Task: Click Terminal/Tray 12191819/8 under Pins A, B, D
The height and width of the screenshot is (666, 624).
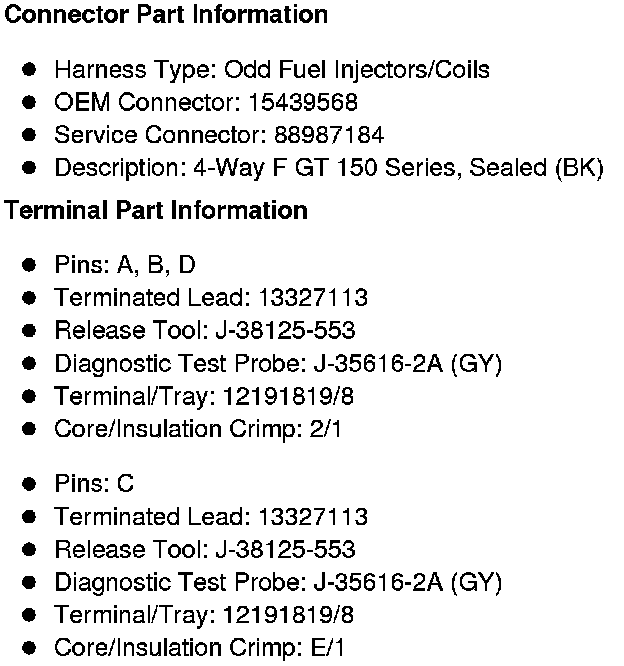Action: tap(204, 397)
